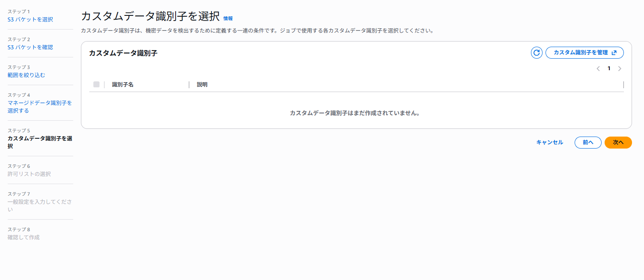Proceed with the 次へ button
This screenshot has width=644, height=280.
pos(618,143)
